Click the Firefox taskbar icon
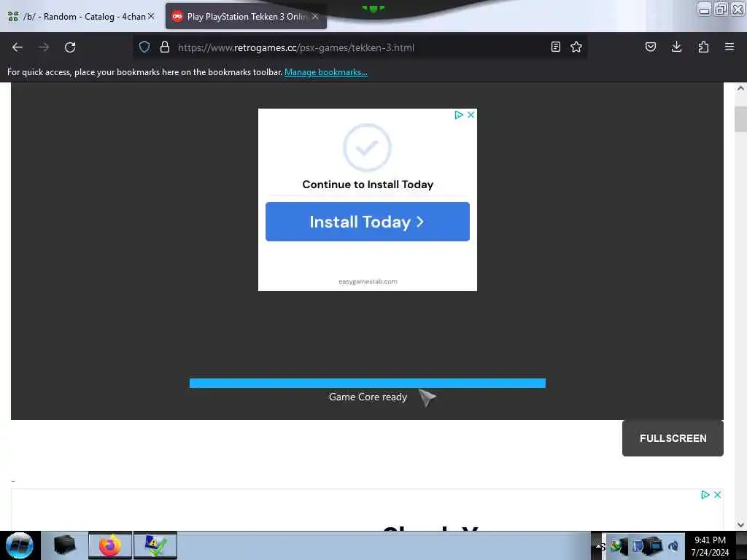Viewport: 747px width, 560px height. point(110,545)
